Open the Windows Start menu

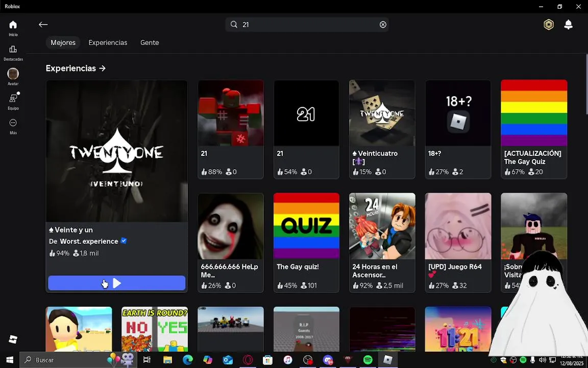point(10,360)
